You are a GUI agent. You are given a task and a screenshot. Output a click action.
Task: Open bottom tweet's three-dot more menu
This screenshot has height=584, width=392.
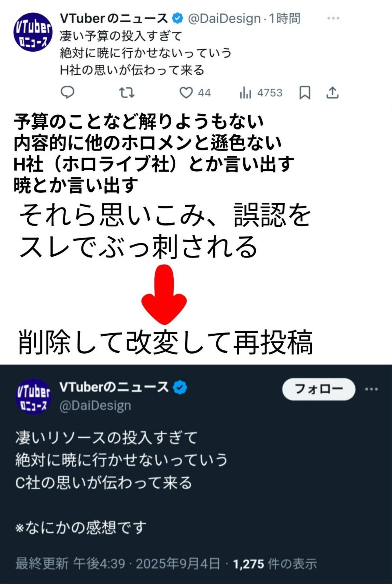point(371,389)
